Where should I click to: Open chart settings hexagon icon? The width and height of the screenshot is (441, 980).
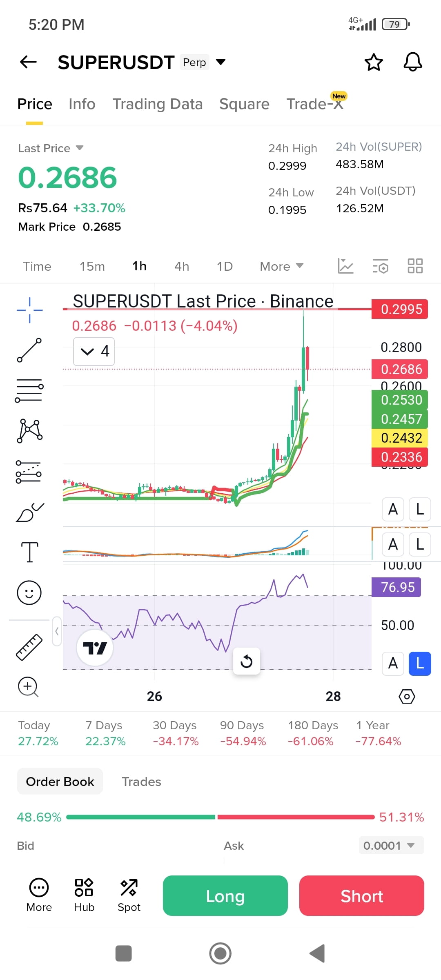pos(407,696)
